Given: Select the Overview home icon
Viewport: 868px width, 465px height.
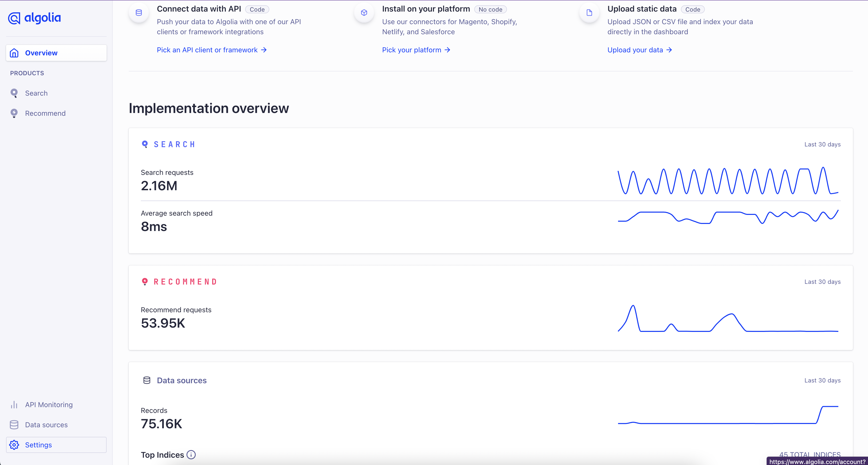Looking at the screenshot, I should (x=14, y=53).
